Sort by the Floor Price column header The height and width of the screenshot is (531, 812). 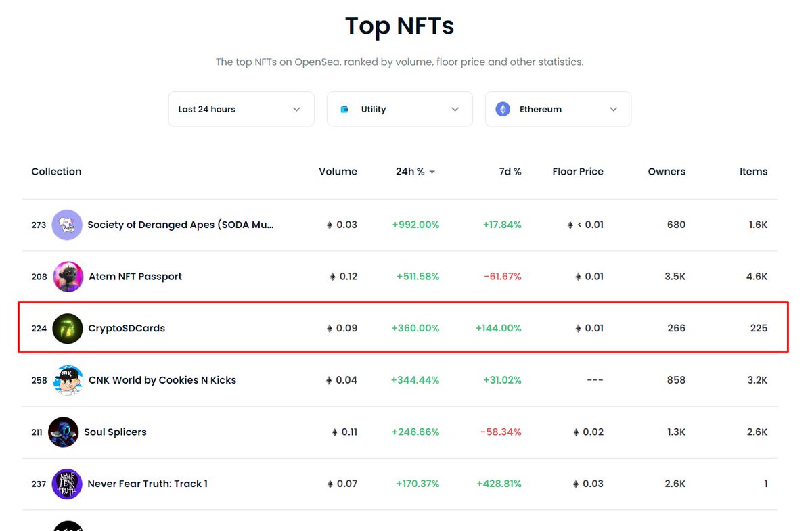tap(578, 172)
